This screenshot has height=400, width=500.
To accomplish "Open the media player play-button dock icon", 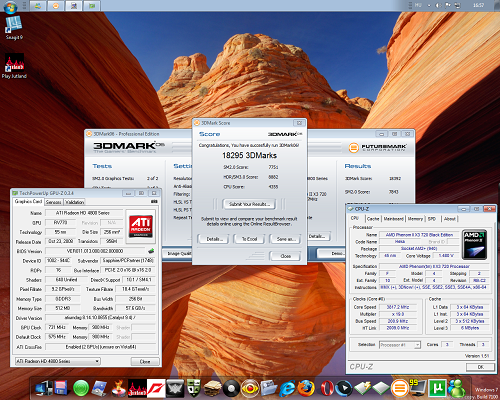I will [x=344, y=388].
